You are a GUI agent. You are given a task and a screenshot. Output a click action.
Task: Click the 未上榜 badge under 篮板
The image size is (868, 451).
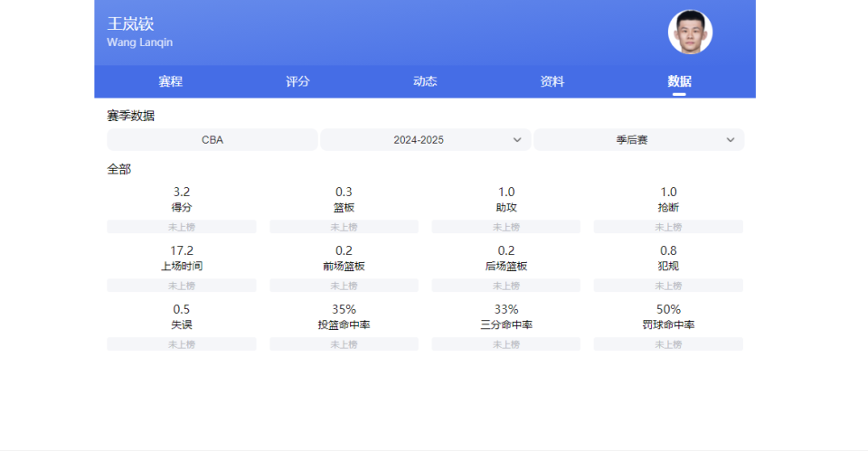click(x=344, y=227)
